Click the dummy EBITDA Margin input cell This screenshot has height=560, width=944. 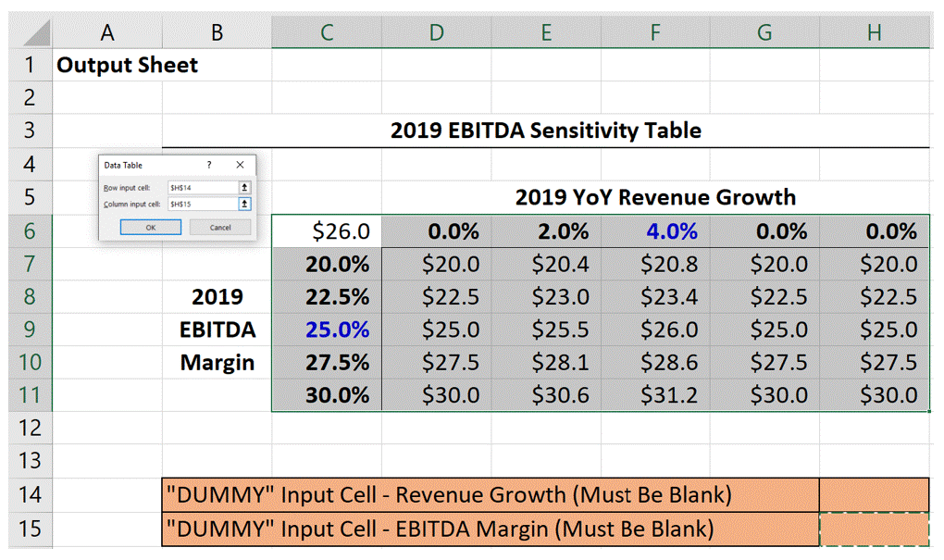(x=873, y=529)
